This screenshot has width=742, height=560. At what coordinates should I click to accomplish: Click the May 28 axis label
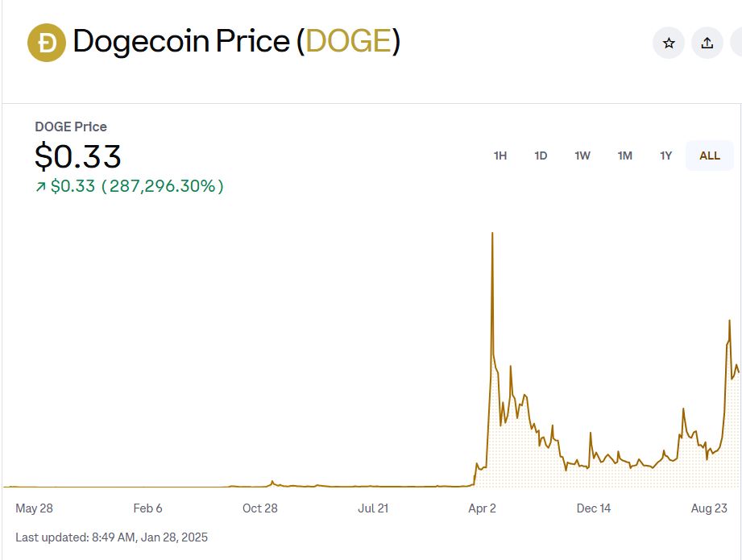[34, 508]
